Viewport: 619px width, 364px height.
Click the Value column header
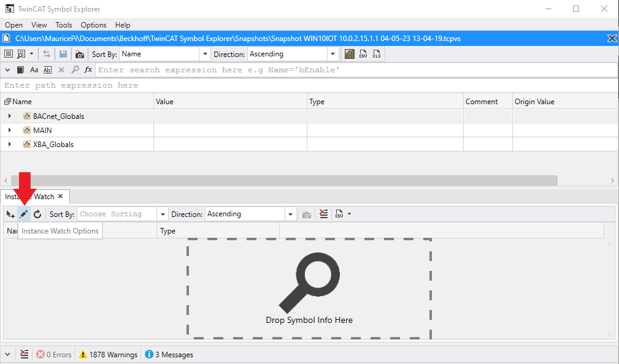pos(230,101)
